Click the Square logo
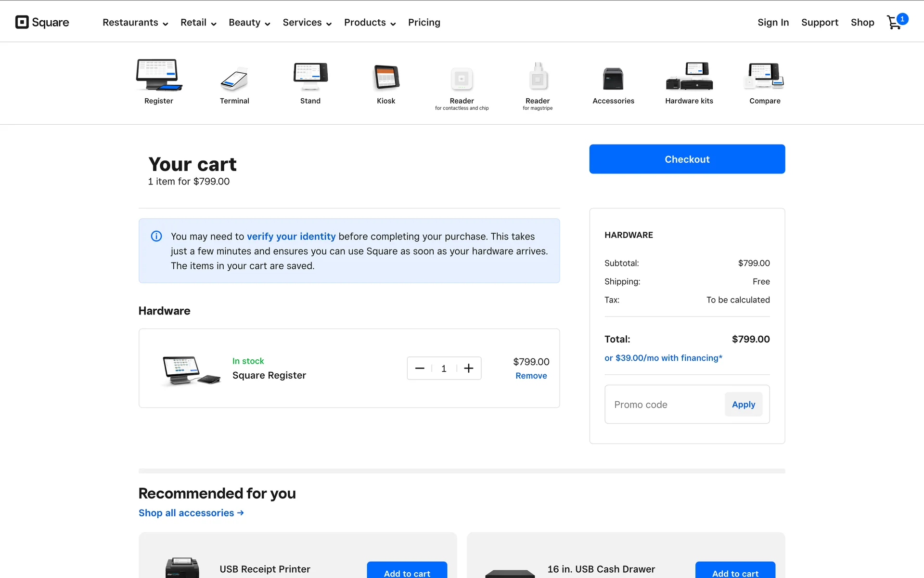 (42, 23)
